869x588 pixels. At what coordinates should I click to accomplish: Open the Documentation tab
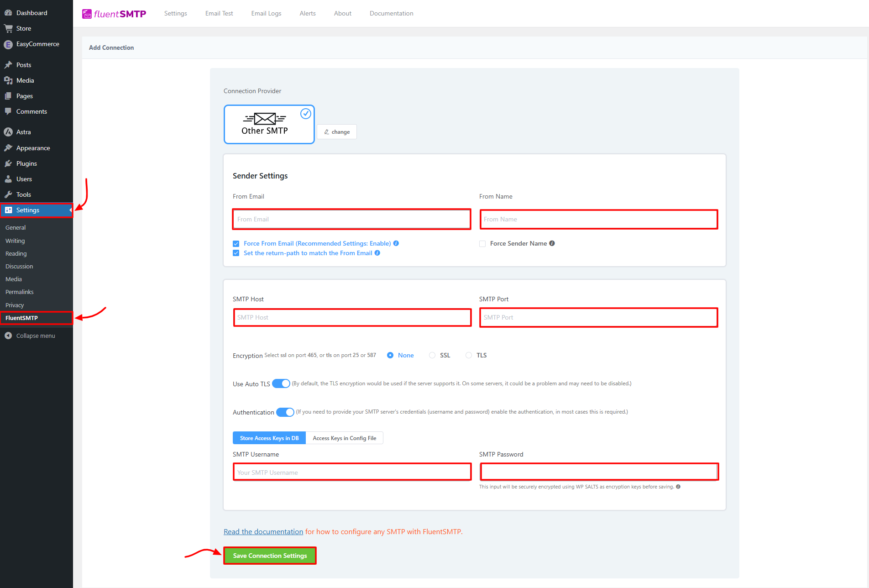[x=392, y=13]
